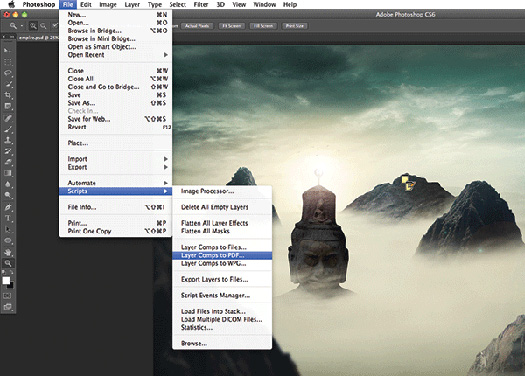The height and width of the screenshot is (376, 525).
Task: Click the Actual Pixels button
Action: 197,26
